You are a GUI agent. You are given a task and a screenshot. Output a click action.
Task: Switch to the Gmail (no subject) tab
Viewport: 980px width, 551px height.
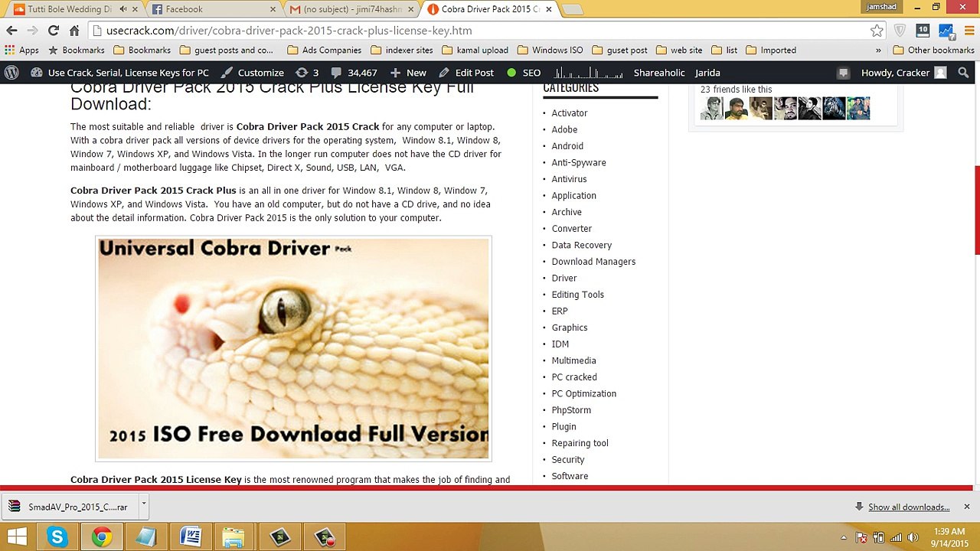point(352,9)
